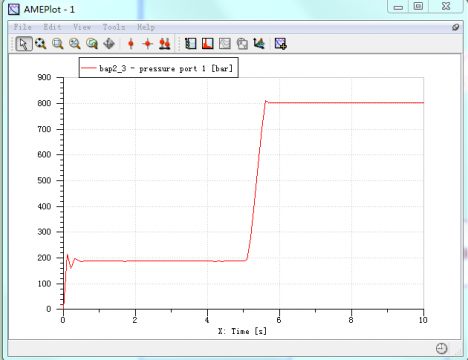Image resolution: width=468 pixels, height=360 pixels.
Task: Click the clock icon in status bar
Action: 441,348
